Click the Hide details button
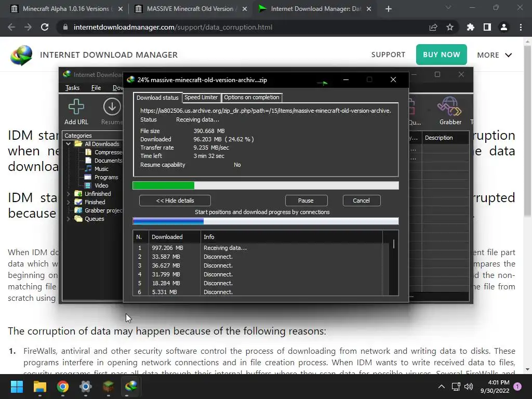 (x=175, y=201)
